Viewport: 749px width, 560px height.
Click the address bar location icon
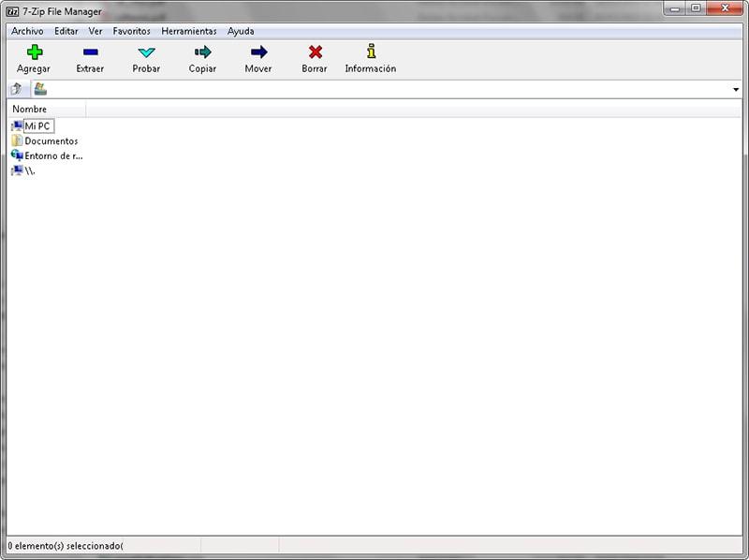point(40,89)
